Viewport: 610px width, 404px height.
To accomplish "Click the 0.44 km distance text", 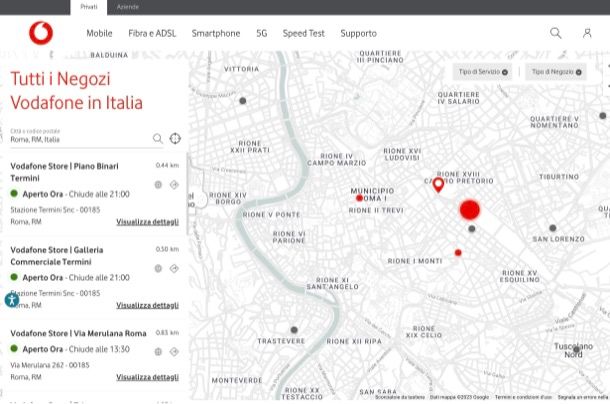I will point(167,165).
